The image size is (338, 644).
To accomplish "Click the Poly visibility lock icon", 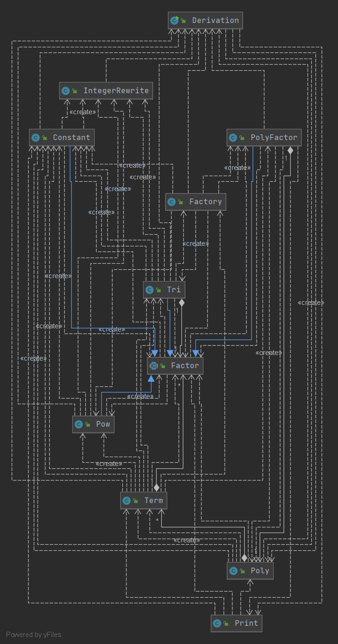I will click(242, 571).
